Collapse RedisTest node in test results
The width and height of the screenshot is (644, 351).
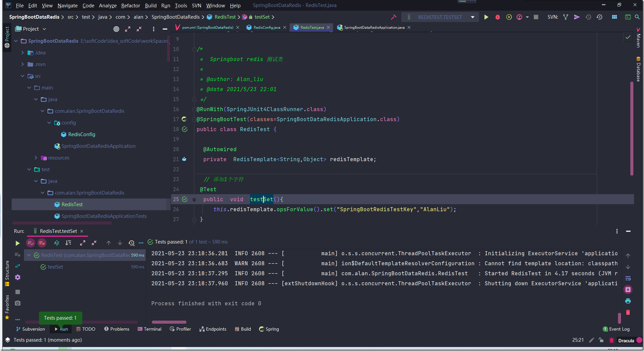tap(29, 255)
